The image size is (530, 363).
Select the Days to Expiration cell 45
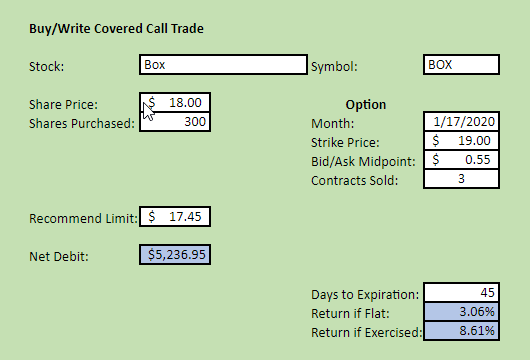[461, 293]
